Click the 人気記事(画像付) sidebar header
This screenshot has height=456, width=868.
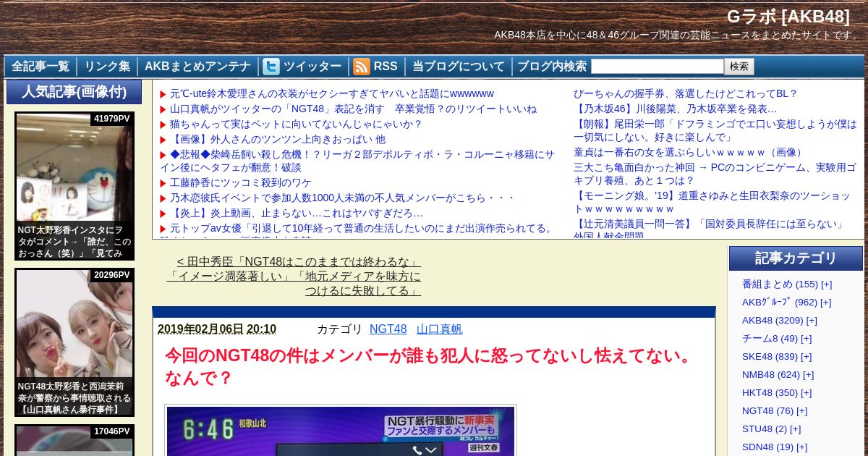click(74, 92)
